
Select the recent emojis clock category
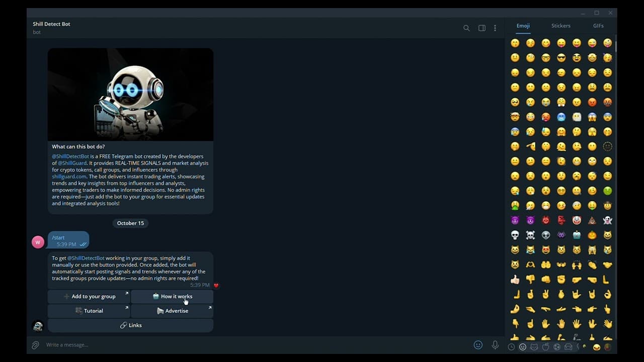[x=511, y=347]
